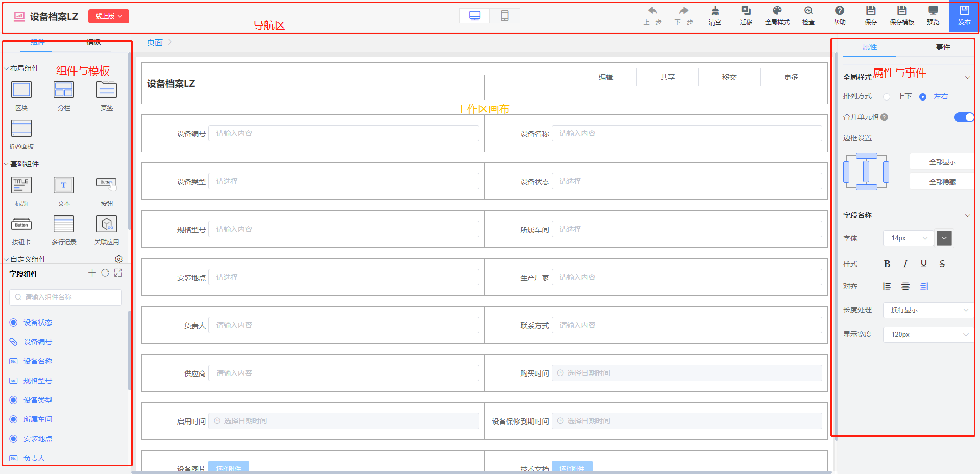Open settings gear next to 自定义组件
Image resolution: width=980 pixels, height=474 pixels.
(x=119, y=259)
